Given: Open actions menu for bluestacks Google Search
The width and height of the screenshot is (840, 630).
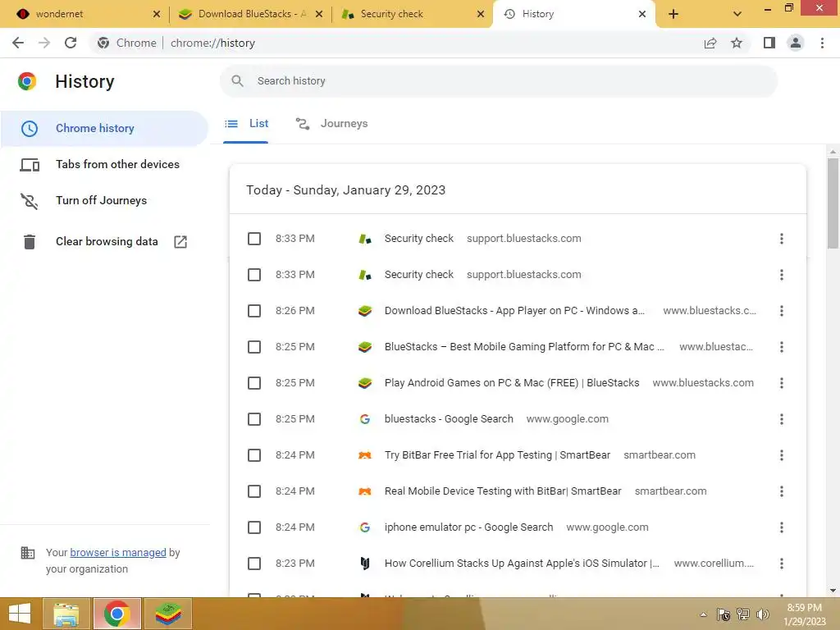Looking at the screenshot, I should (782, 419).
